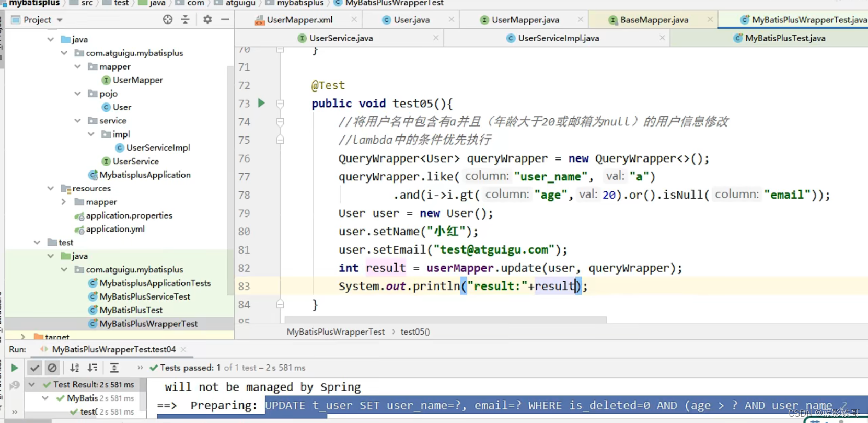Select UserService interface in tree

pyautogui.click(x=135, y=161)
